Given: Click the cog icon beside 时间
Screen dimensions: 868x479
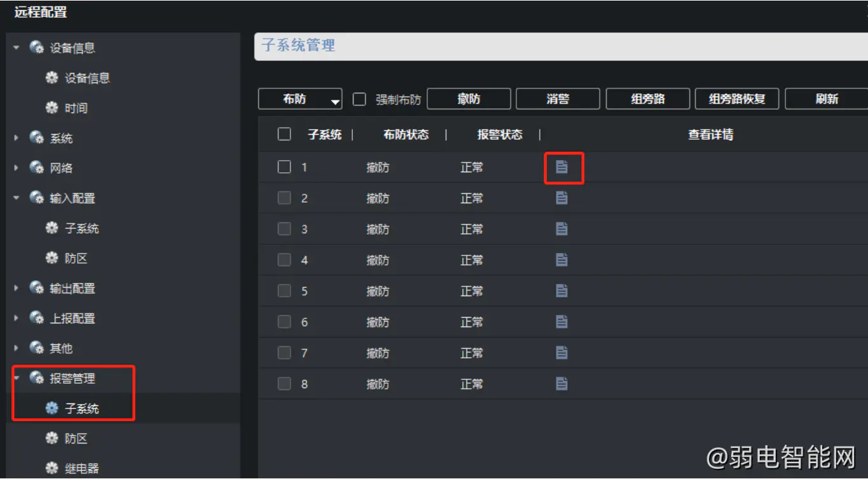Looking at the screenshot, I should tap(52, 108).
